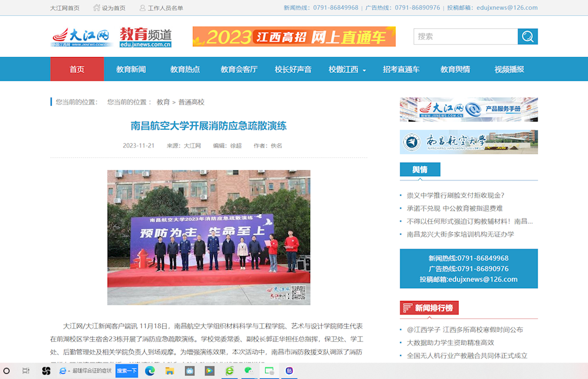Viewport: 588px width, 379px height.
Task: Open article 崇义中学推行刷脸支付拒收现金
Action: tap(455, 195)
